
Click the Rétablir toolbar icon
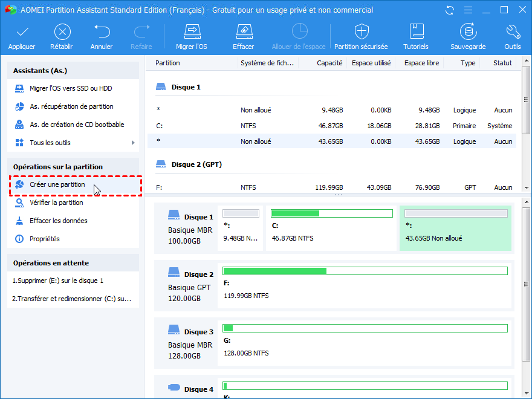pos(62,32)
